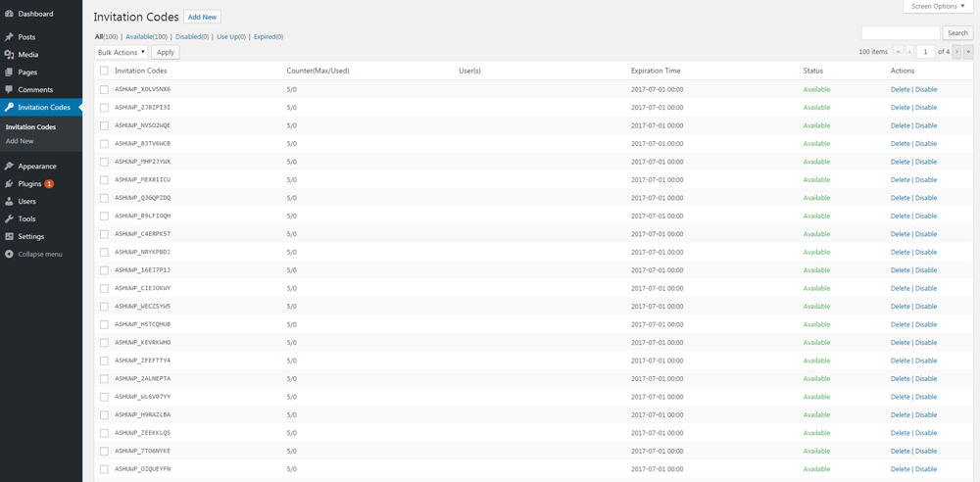
Task: Filter by Use Up(0) link
Action: click(x=231, y=37)
